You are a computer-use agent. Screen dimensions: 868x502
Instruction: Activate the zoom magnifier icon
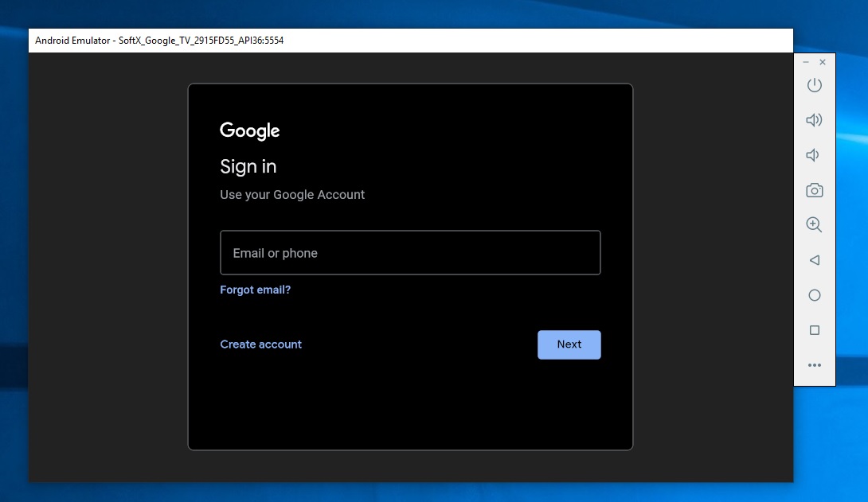(814, 224)
